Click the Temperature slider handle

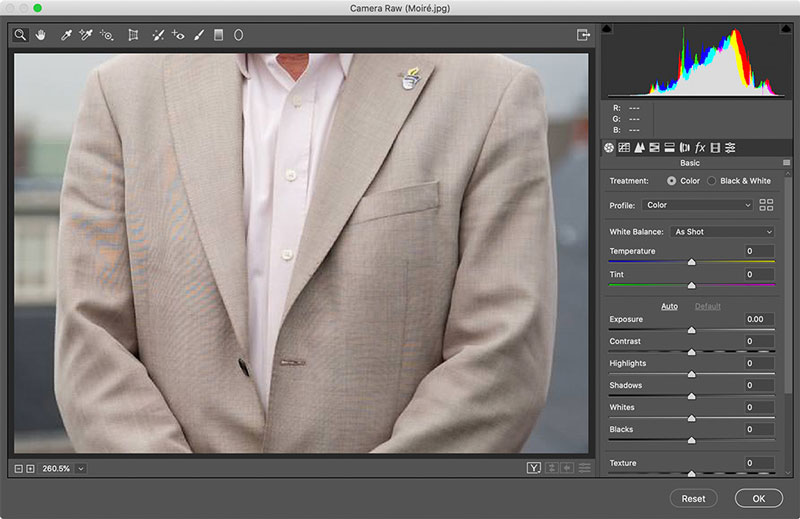(691, 262)
